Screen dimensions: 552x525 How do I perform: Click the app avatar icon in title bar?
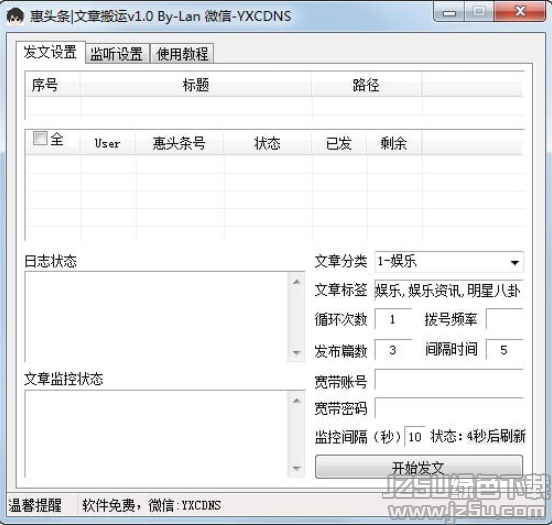[x=15, y=16]
